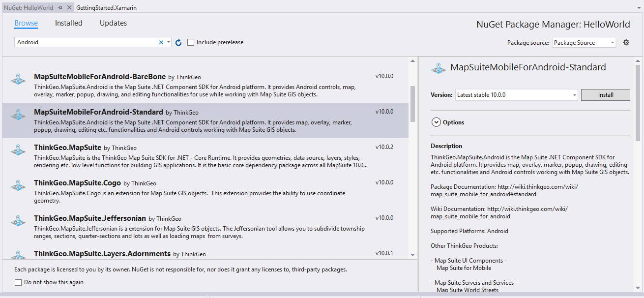This screenshot has width=644, height=298.
Task: Expand the Options section
Action: click(x=436, y=122)
